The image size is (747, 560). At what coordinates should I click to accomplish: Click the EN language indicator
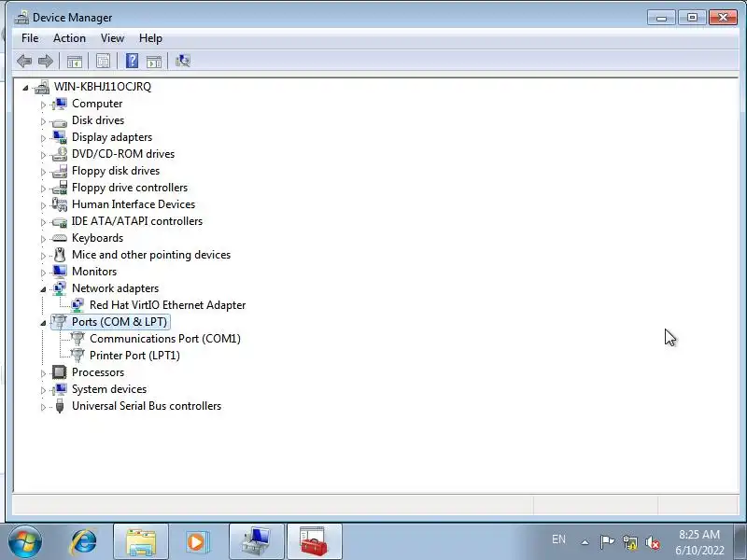click(558, 539)
